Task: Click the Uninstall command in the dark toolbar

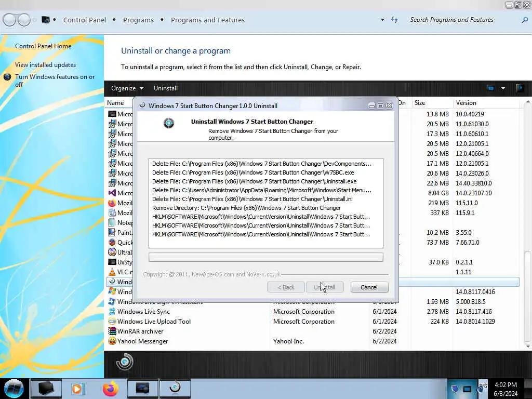Action: tap(166, 88)
